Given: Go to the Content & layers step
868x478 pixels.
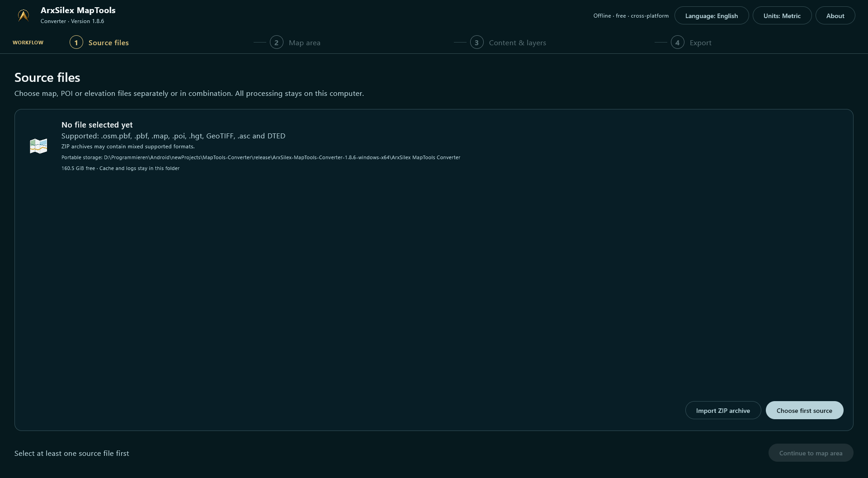Looking at the screenshot, I should click(x=508, y=43).
